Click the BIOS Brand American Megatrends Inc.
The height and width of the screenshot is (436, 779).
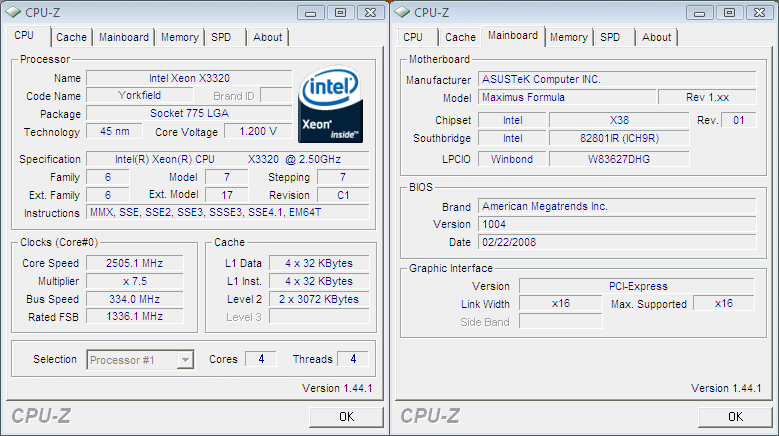617,206
